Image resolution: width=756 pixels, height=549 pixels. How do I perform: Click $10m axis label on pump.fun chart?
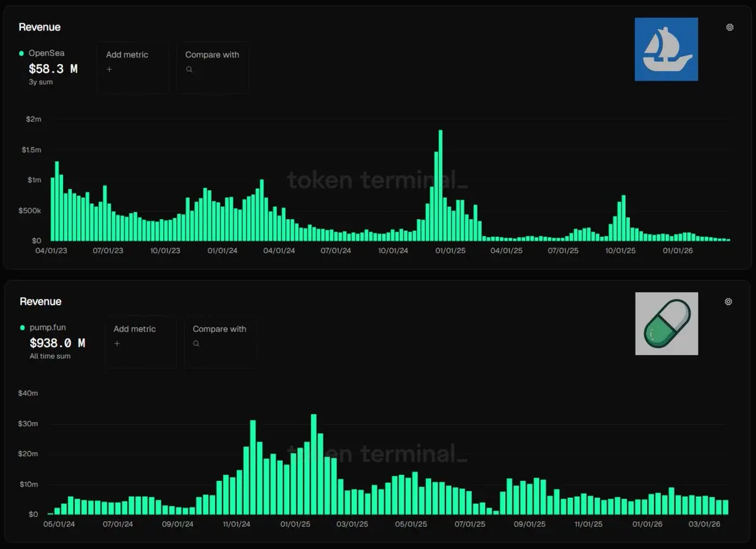[29, 484]
